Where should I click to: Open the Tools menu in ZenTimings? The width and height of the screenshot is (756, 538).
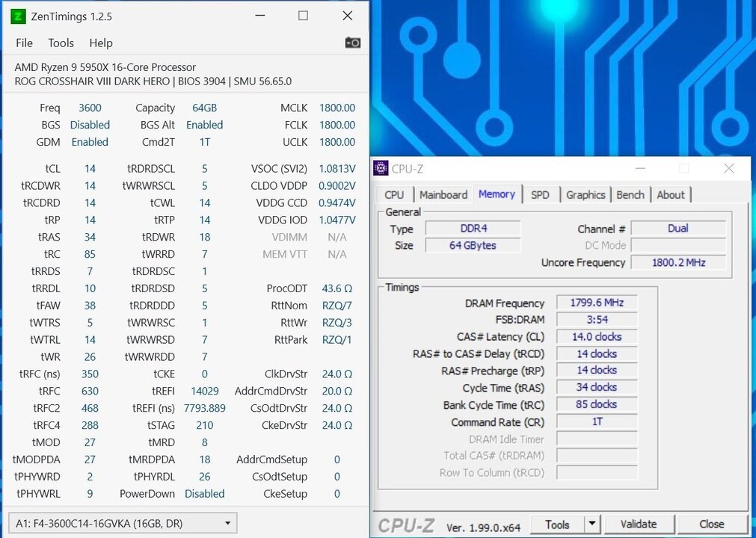coord(61,43)
